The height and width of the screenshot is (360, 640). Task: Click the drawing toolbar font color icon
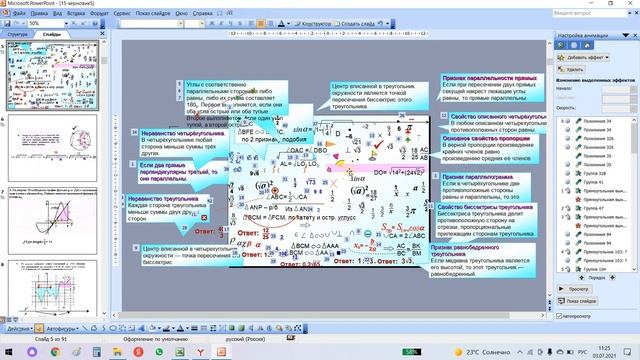(180, 328)
